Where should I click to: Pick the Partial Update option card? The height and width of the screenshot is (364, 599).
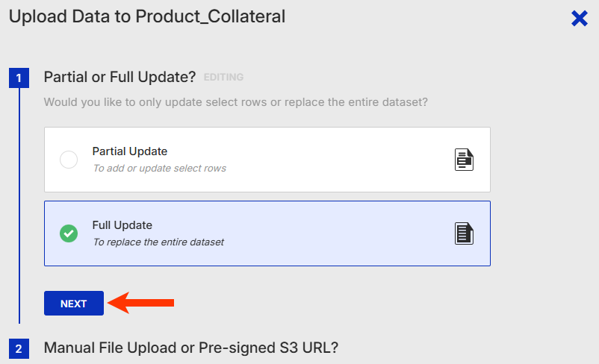tap(267, 160)
